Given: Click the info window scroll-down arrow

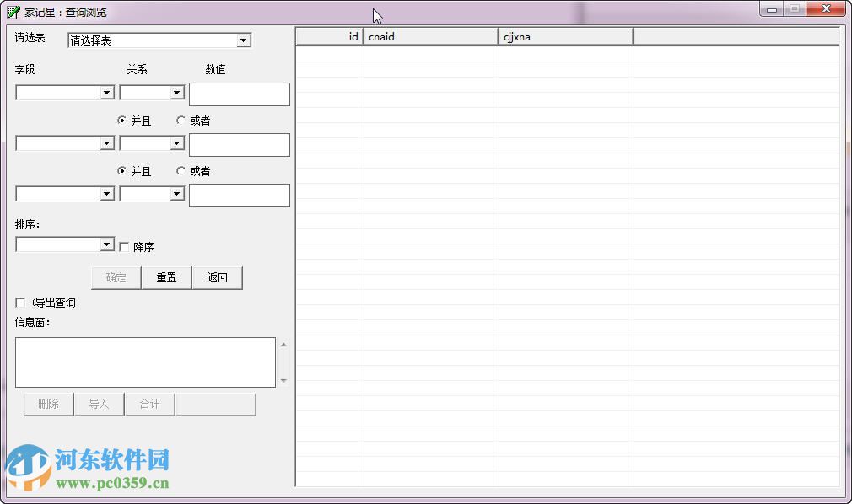Looking at the screenshot, I should (283, 381).
